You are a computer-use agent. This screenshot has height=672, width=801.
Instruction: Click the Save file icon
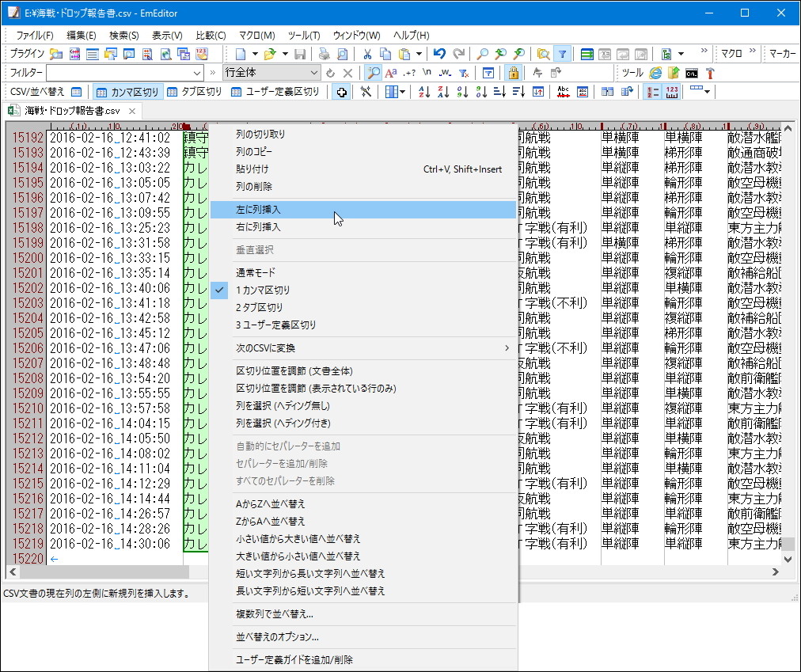[x=301, y=54]
